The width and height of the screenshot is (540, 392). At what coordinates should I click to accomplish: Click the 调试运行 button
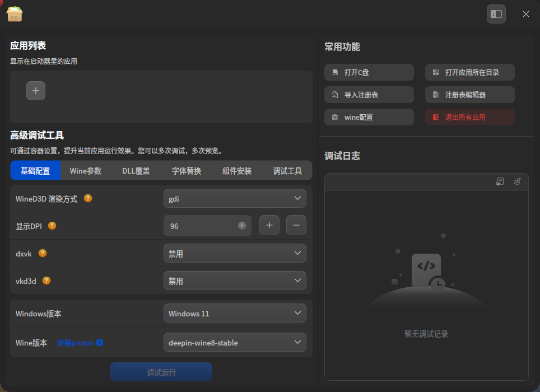tap(161, 372)
